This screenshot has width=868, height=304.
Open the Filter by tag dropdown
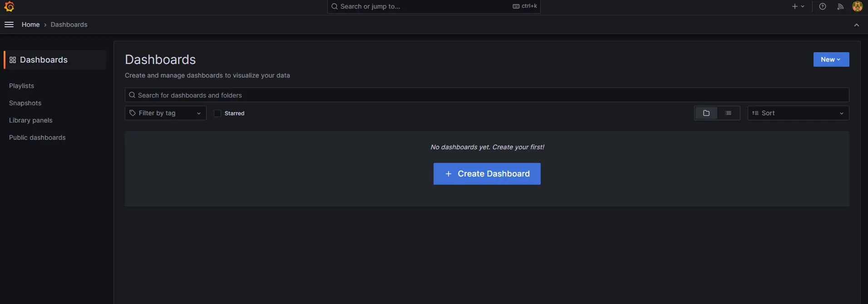pyautogui.click(x=165, y=113)
